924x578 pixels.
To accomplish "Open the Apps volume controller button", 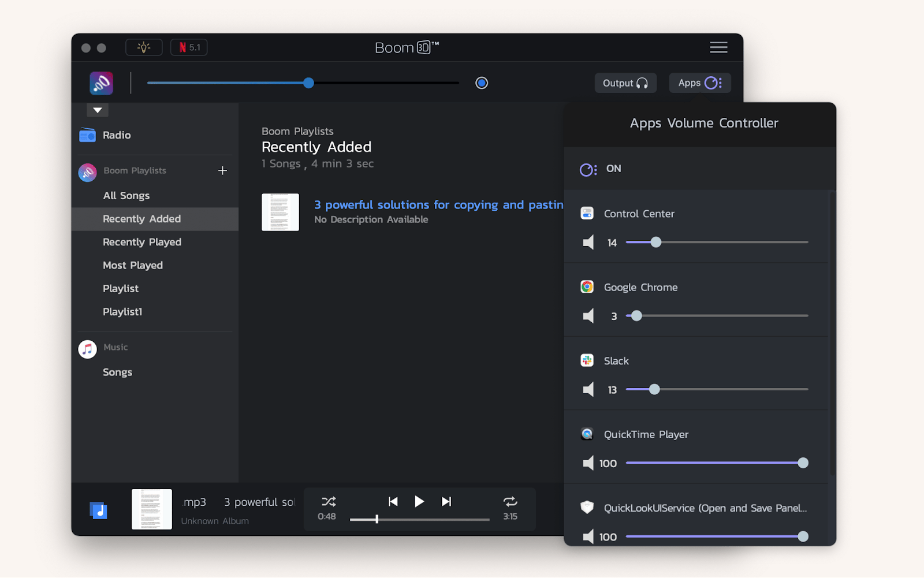I will [x=700, y=83].
